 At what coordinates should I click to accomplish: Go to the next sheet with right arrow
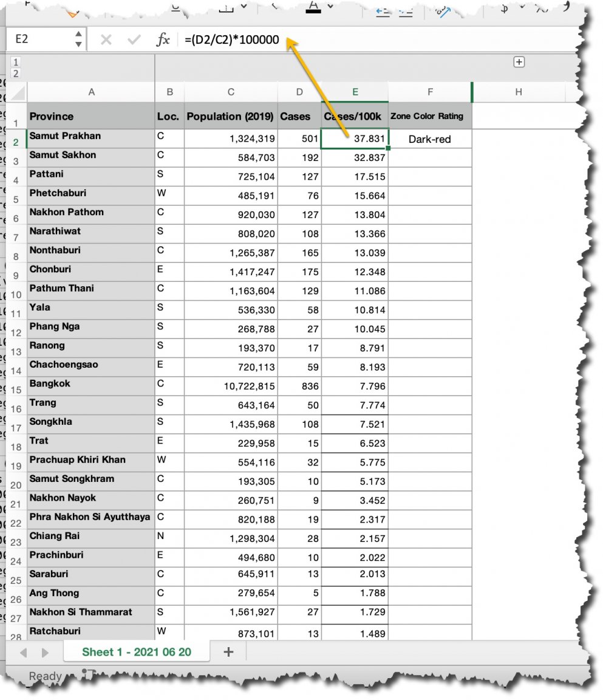[x=44, y=653]
